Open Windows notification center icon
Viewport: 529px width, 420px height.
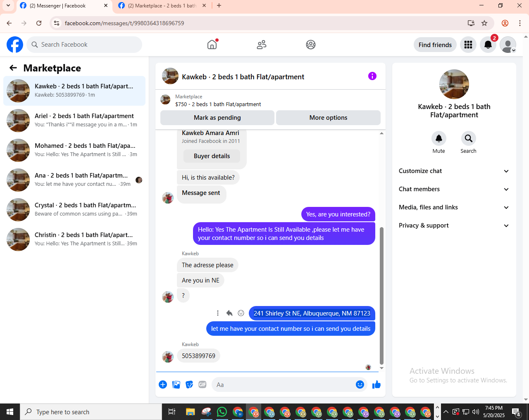point(516,412)
